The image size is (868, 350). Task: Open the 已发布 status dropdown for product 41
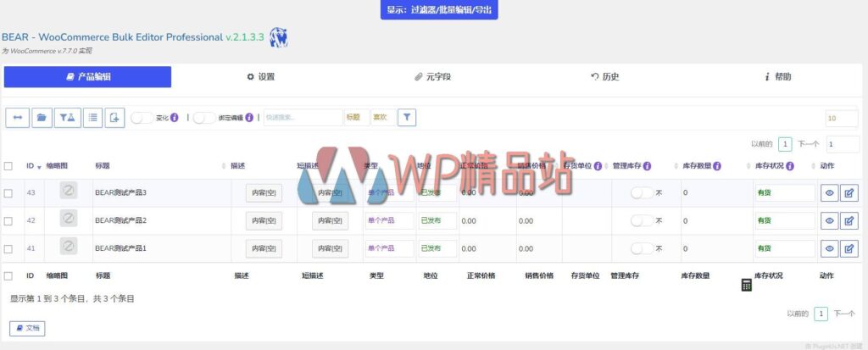[437, 248]
